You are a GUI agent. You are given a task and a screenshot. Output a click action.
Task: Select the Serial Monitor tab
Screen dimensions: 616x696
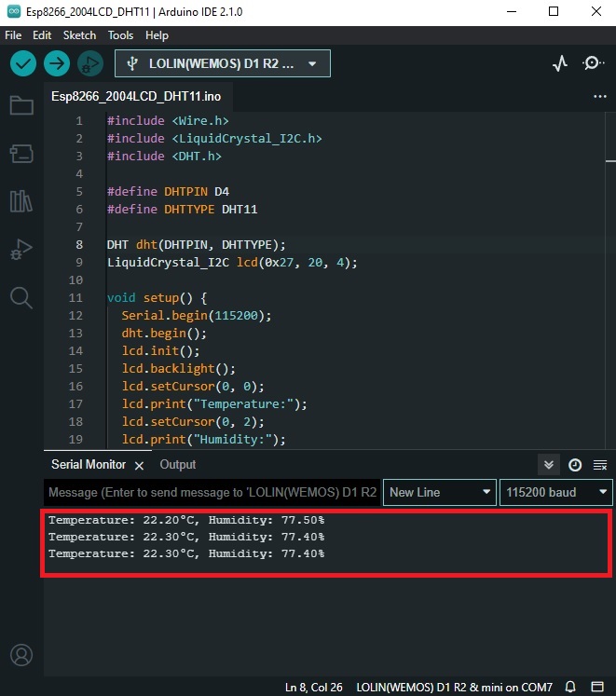89,464
